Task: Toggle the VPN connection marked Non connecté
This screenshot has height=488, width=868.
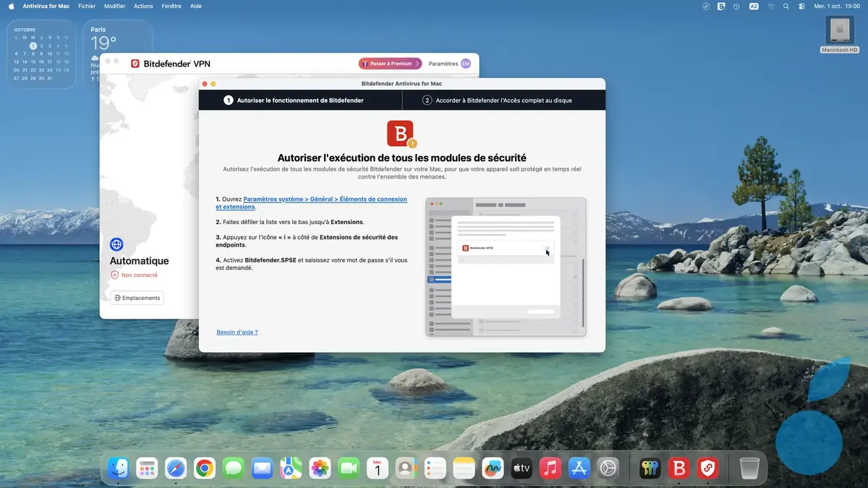Action: 135,275
